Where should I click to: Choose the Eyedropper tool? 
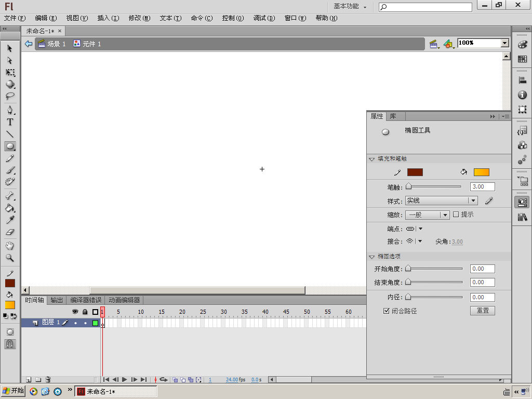tap(10, 220)
